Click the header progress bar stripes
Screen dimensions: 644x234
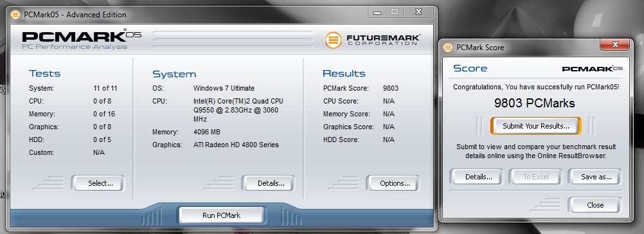(x=233, y=40)
